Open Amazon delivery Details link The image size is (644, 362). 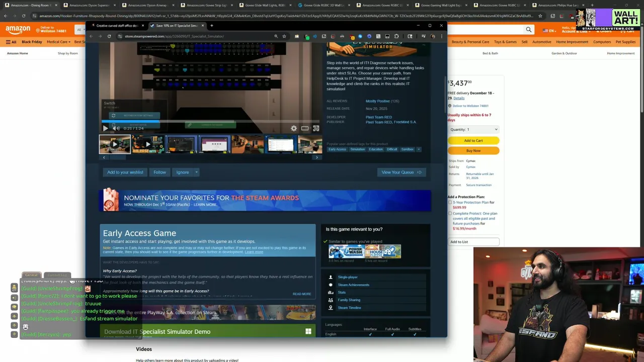point(459,98)
